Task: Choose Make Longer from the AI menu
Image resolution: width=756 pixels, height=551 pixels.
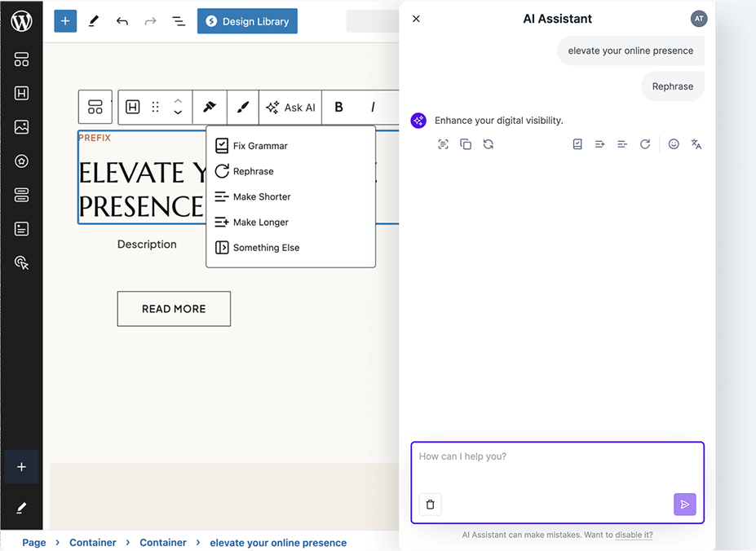Action: coord(290,223)
